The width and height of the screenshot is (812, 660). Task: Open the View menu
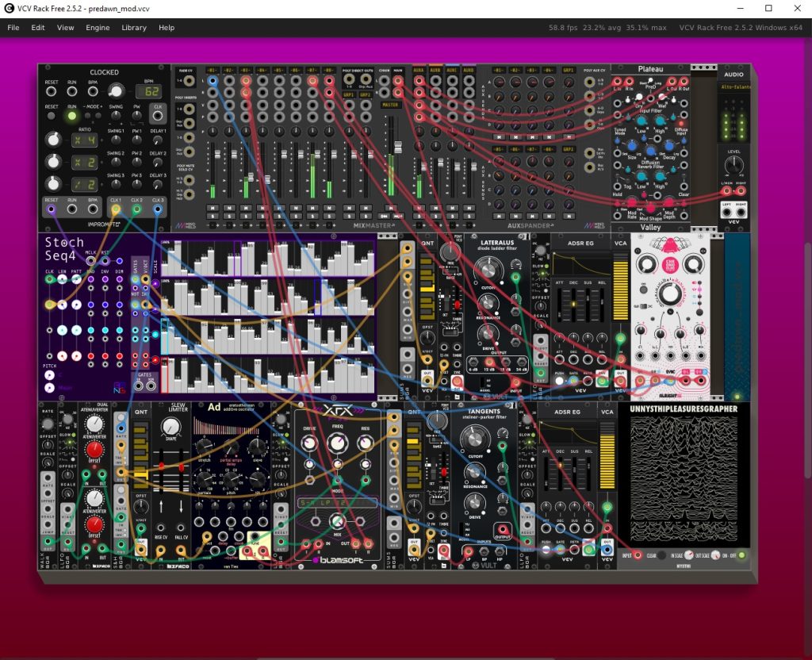(65, 28)
